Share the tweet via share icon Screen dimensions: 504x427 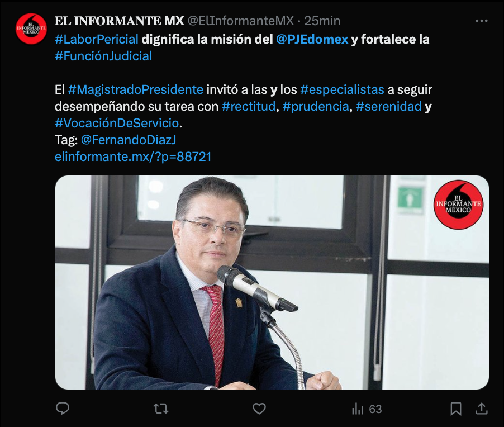pos(482,409)
